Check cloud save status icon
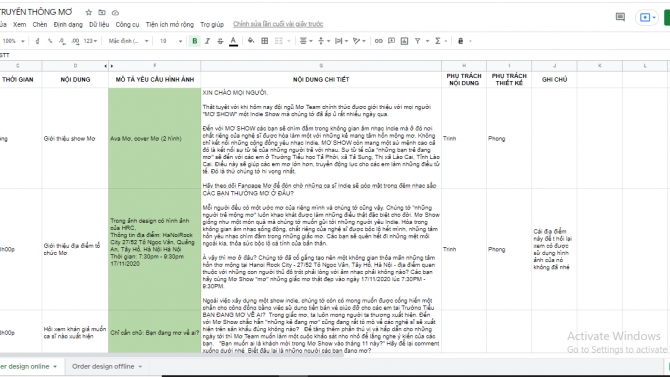670x377 pixels. (x=115, y=13)
